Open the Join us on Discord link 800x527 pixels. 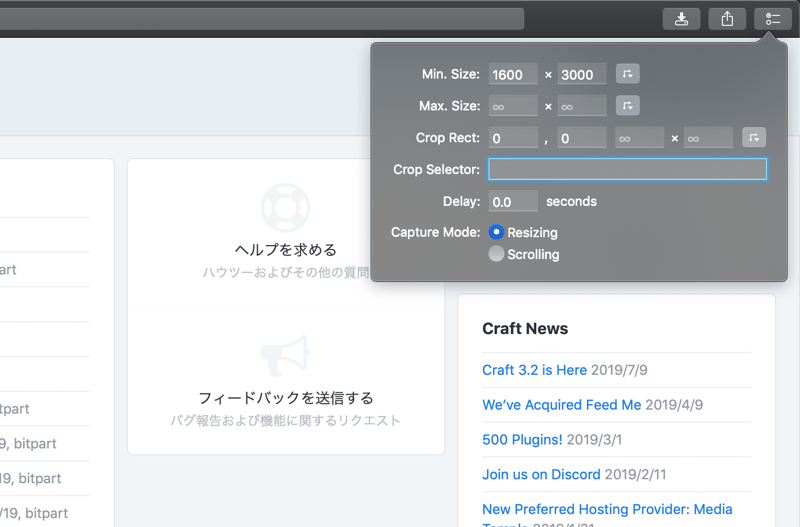coord(541,475)
